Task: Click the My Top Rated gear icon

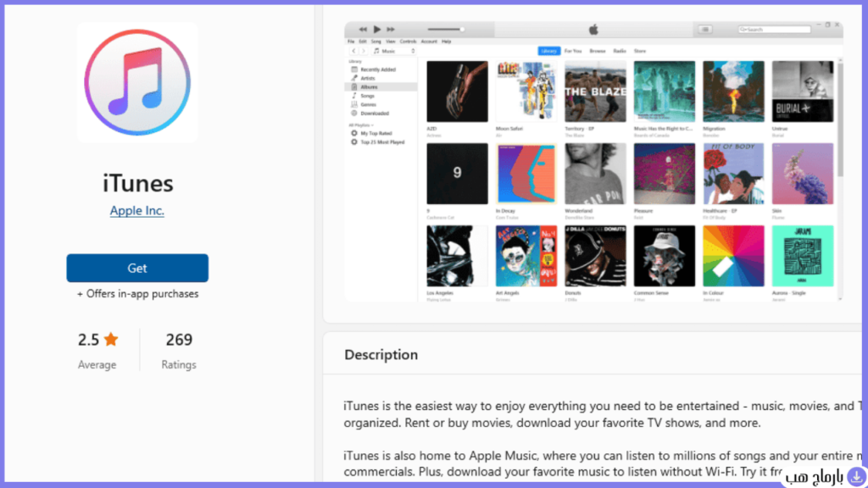Action: point(354,133)
